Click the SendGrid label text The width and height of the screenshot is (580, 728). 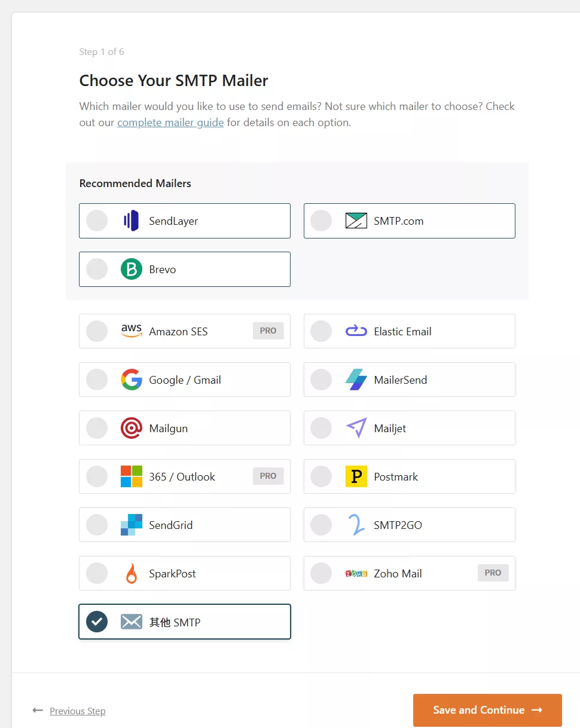(x=171, y=525)
